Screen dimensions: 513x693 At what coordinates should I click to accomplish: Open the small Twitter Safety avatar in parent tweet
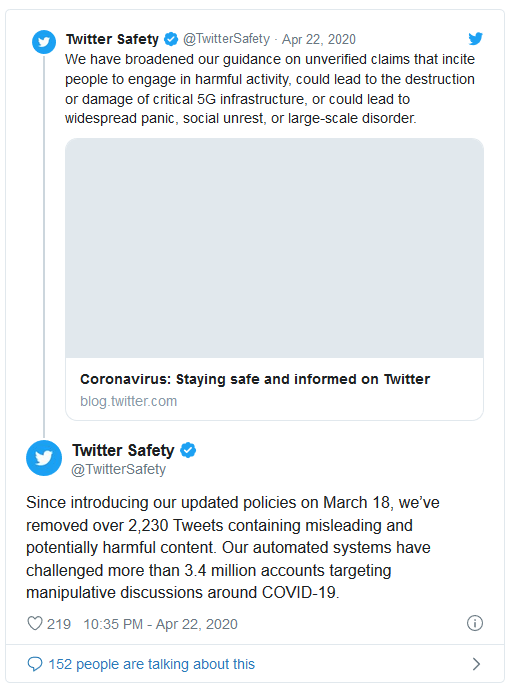[x=44, y=42]
